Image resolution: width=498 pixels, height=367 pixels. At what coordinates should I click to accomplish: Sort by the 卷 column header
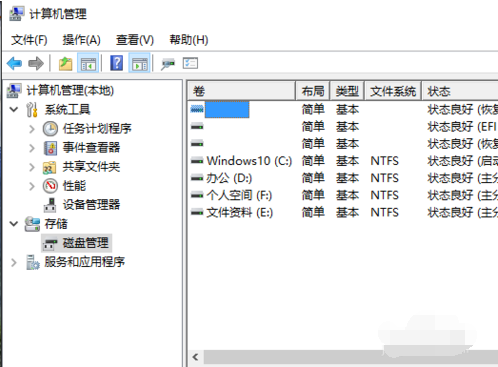(242, 91)
